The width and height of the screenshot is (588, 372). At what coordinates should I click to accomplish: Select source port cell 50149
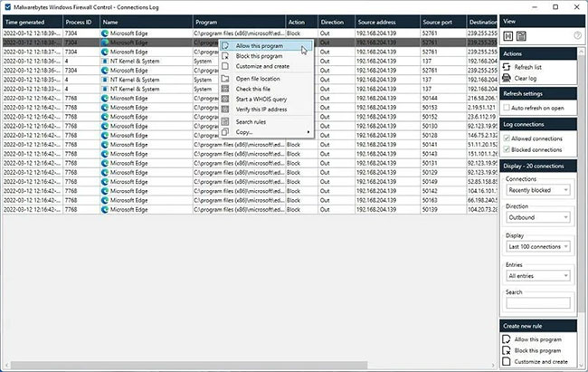coord(443,182)
